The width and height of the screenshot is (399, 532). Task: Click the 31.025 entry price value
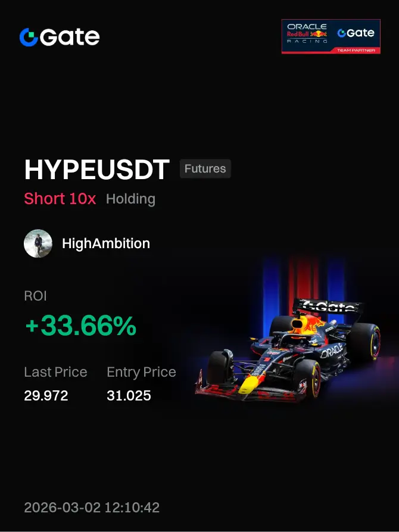(129, 396)
